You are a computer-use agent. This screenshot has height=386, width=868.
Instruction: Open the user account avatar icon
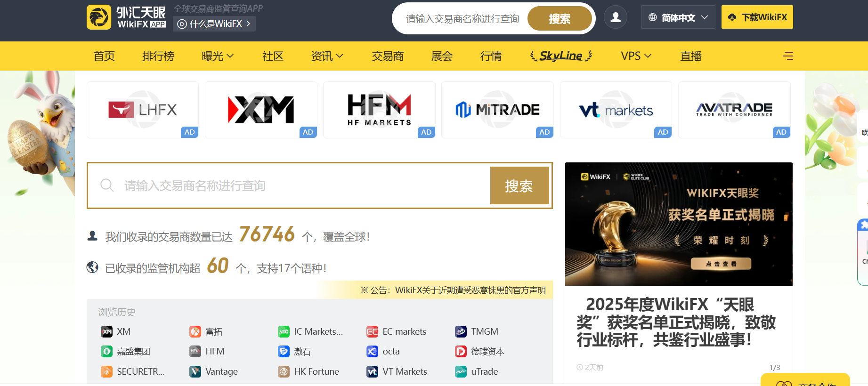pos(616,17)
